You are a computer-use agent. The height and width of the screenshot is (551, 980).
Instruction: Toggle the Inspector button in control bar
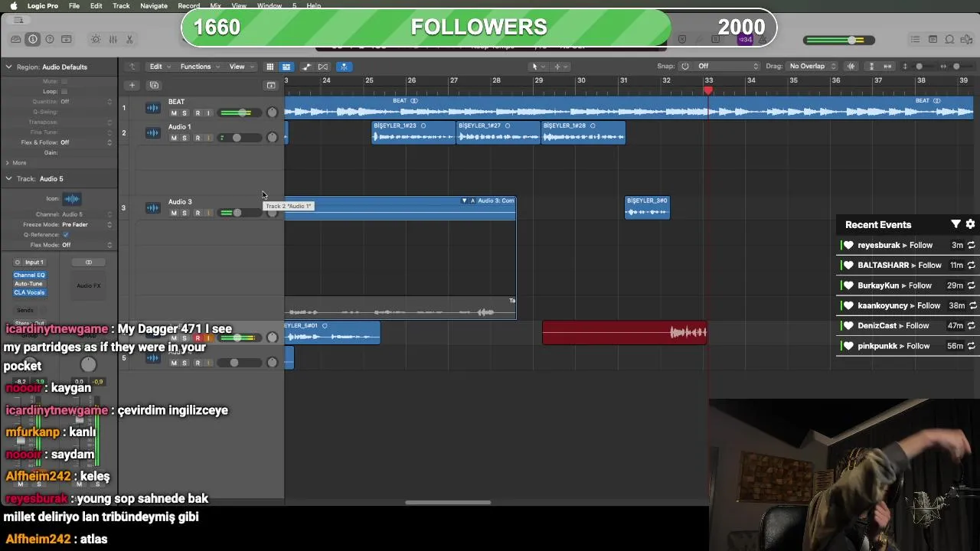pyautogui.click(x=33, y=39)
